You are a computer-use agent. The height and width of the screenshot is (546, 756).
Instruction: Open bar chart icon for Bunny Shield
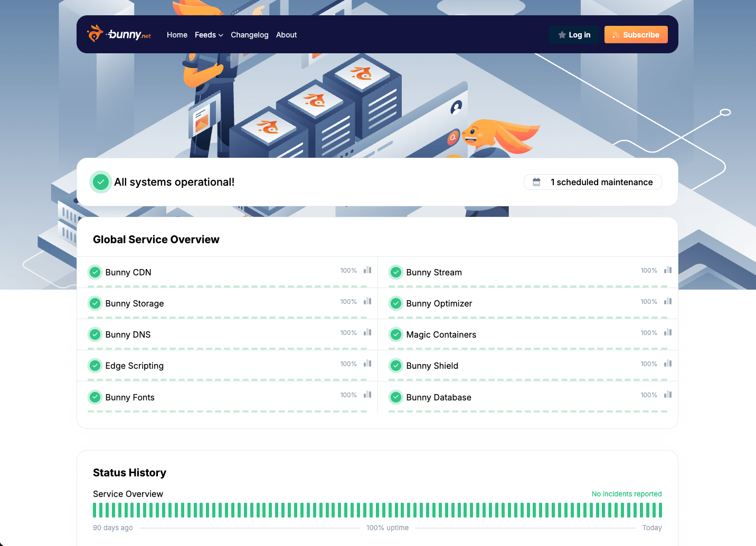click(x=668, y=363)
